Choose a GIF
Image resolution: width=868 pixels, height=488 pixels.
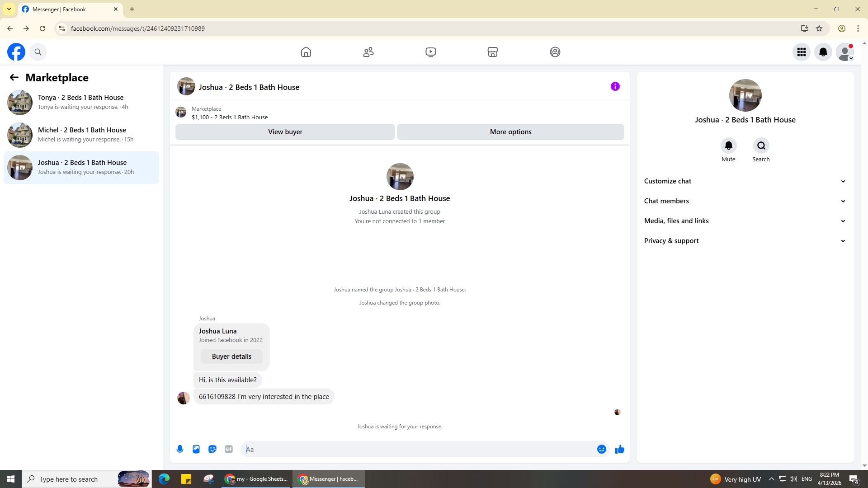(x=229, y=449)
